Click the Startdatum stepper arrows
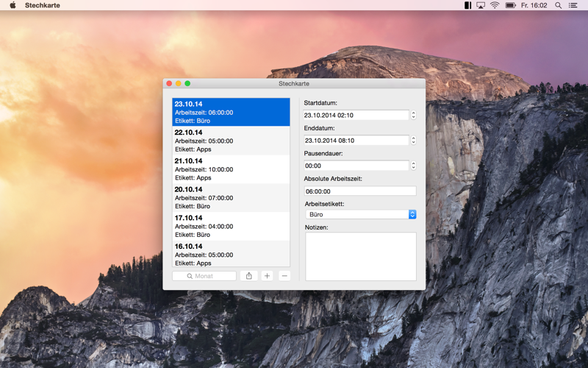Viewport: 588px width, 368px height. point(413,115)
